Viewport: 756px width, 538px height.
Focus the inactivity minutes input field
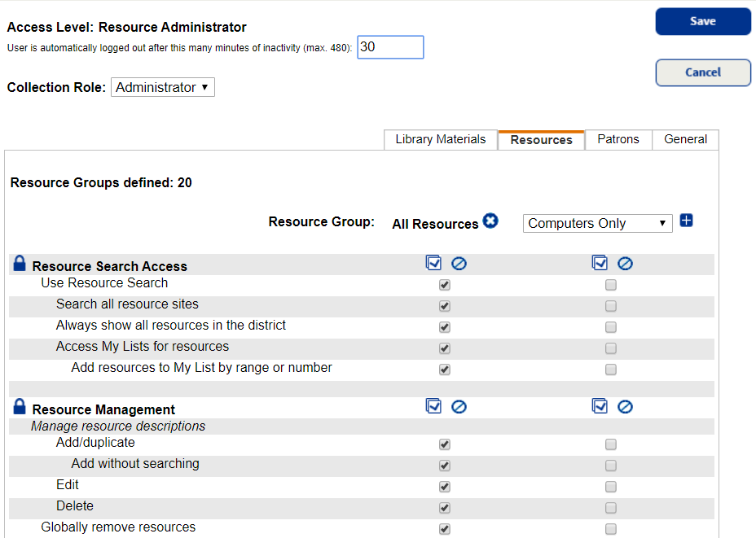[x=390, y=47]
